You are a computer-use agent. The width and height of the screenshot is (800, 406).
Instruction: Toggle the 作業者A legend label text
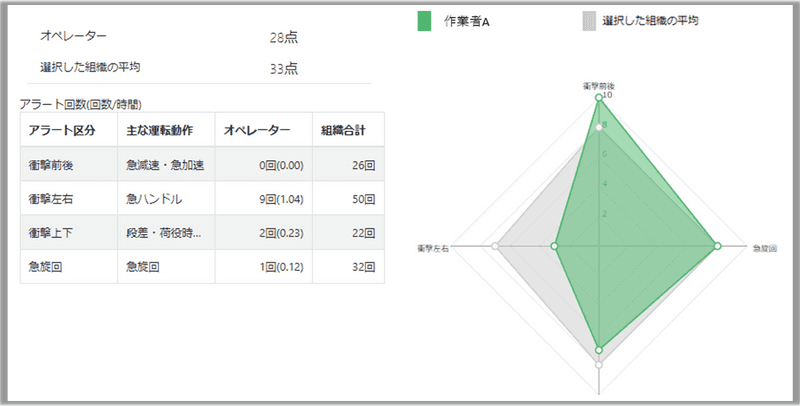tap(466, 20)
